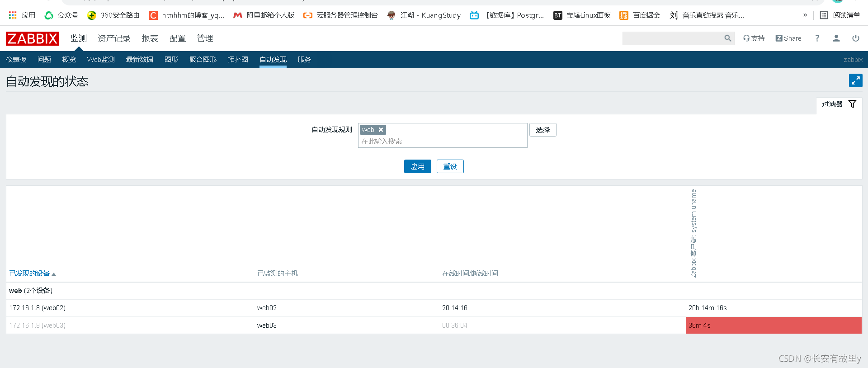Go to the 拓扑图 submenu
868x368 pixels.
point(238,60)
